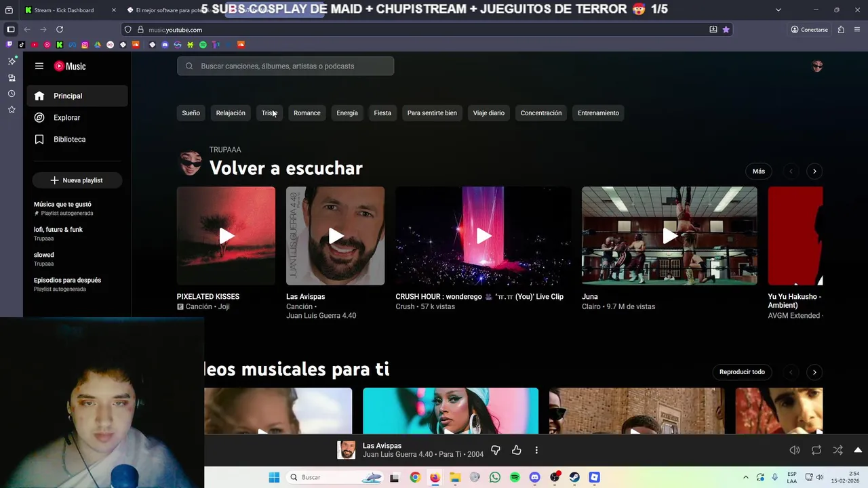Select the Fiesta mood chip
The height and width of the screenshot is (488, 868).
tap(382, 113)
